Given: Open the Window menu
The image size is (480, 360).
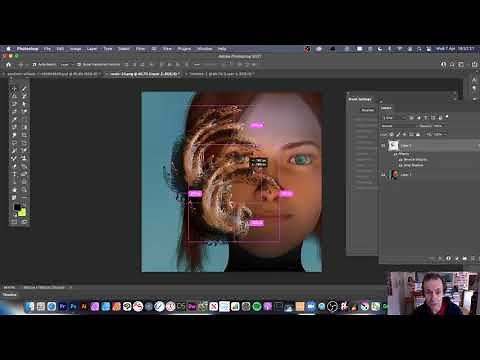Looking at the screenshot, I should coord(204,49).
